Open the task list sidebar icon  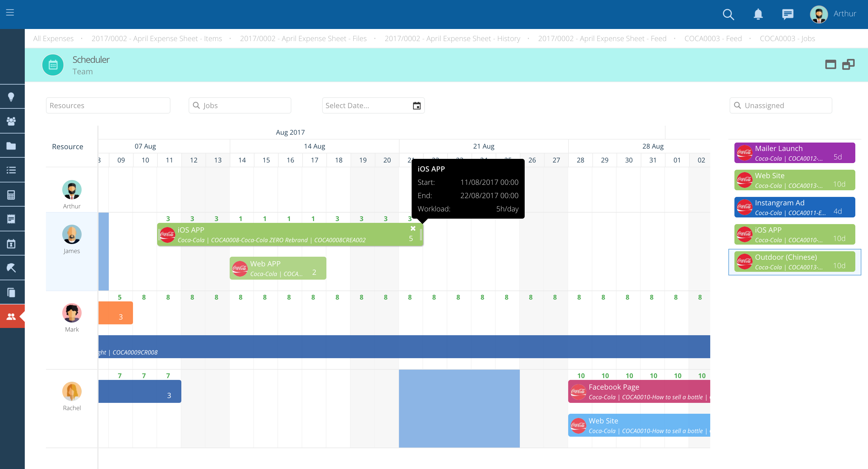(11, 170)
